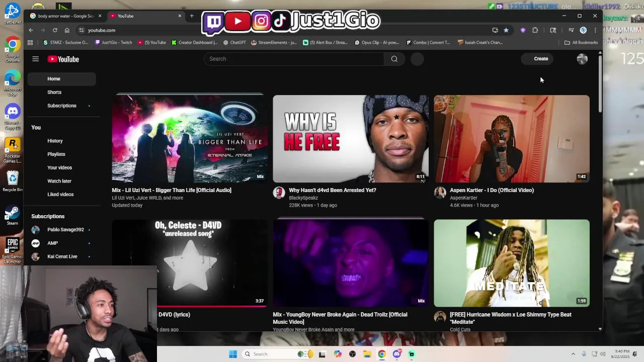
Task: Open the Chrome three-dot menu
Action: coord(595,30)
